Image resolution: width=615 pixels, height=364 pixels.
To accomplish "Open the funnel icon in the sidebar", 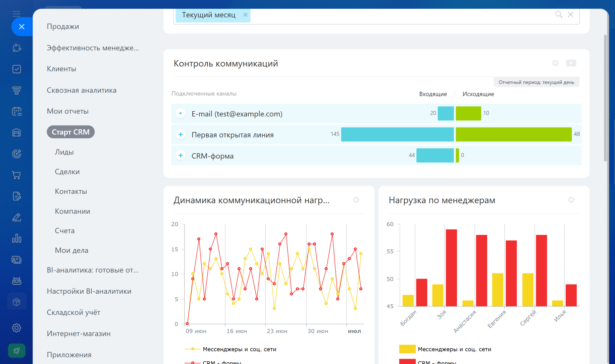I will click(17, 90).
